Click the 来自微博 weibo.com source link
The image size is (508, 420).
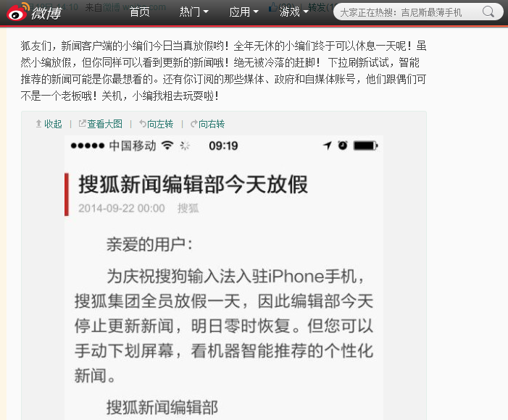pyautogui.click(x=125, y=7)
